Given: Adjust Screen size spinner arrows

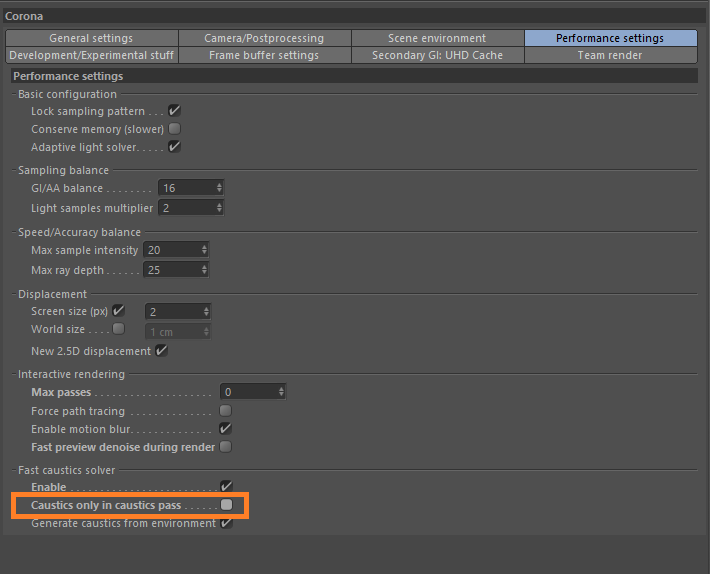Looking at the screenshot, I should [x=206, y=311].
